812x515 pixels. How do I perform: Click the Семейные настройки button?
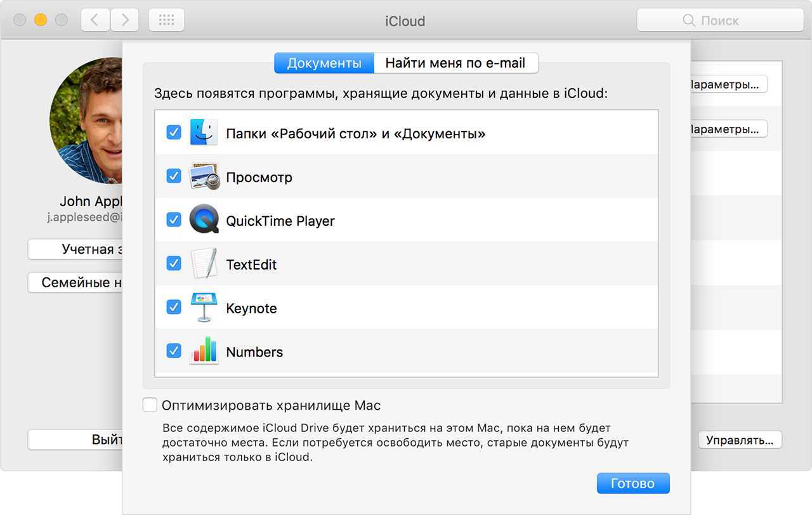pos(75,282)
